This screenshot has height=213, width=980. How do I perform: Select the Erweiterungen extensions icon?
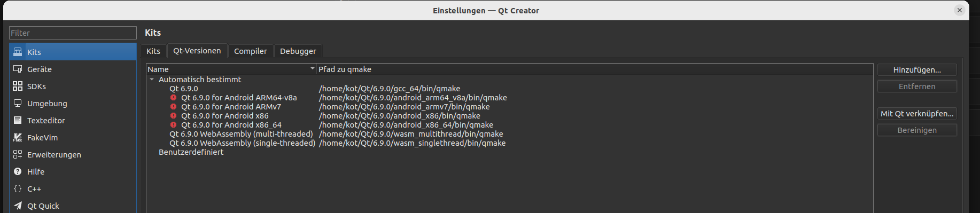click(x=18, y=154)
